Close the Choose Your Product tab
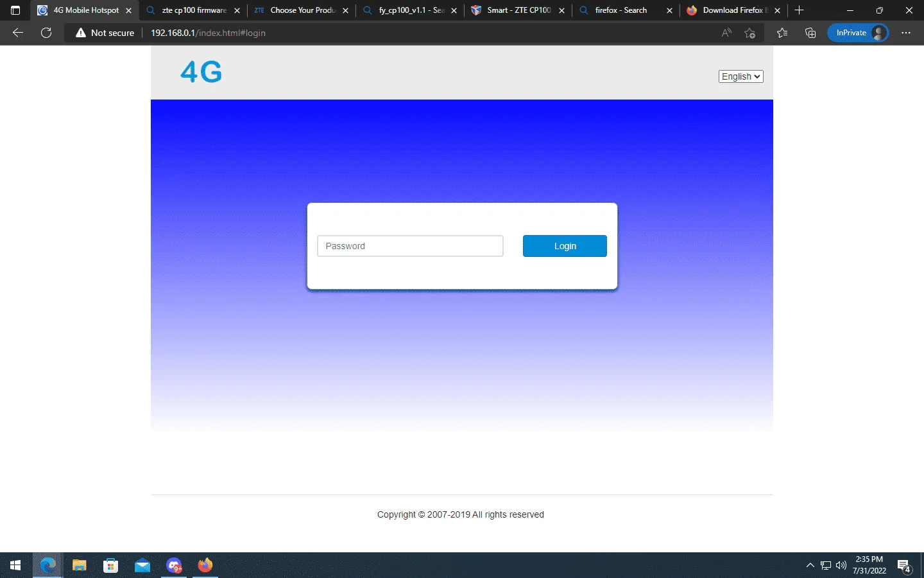Screen dimensions: 924x578 click(x=346, y=10)
